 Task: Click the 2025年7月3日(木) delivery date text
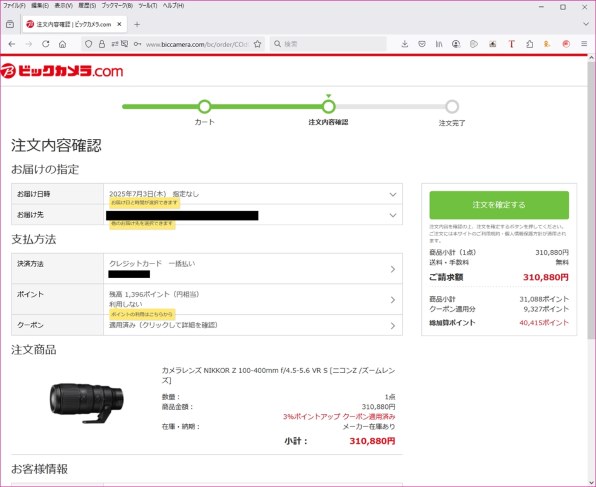[x=138, y=194]
